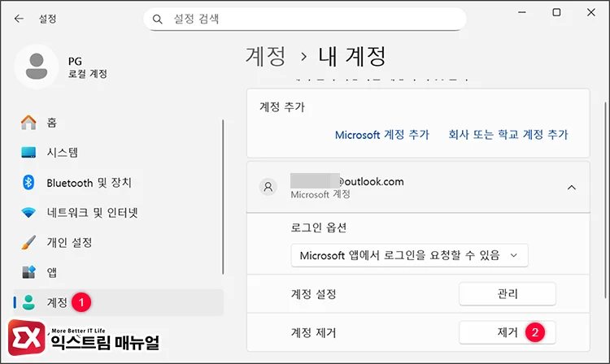Image resolution: width=610 pixels, height=364 pixels.
Task: Focus the 설정 검색 search field
Action: (305, 19)
